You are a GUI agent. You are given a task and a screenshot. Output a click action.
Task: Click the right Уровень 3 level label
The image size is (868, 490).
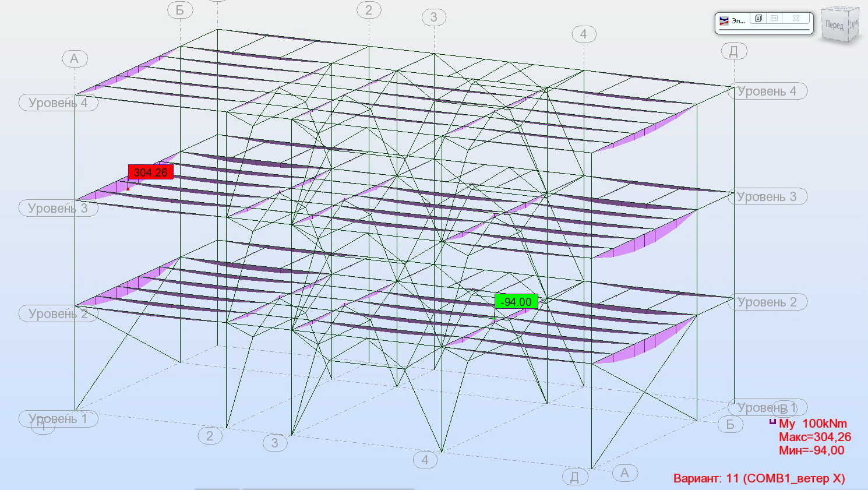click(x=767, y=197)
